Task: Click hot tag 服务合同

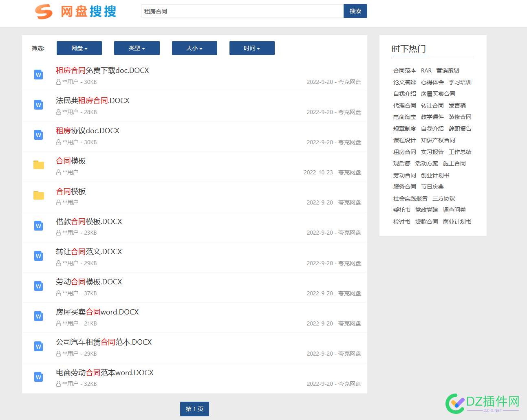Action: pos(405,187)
